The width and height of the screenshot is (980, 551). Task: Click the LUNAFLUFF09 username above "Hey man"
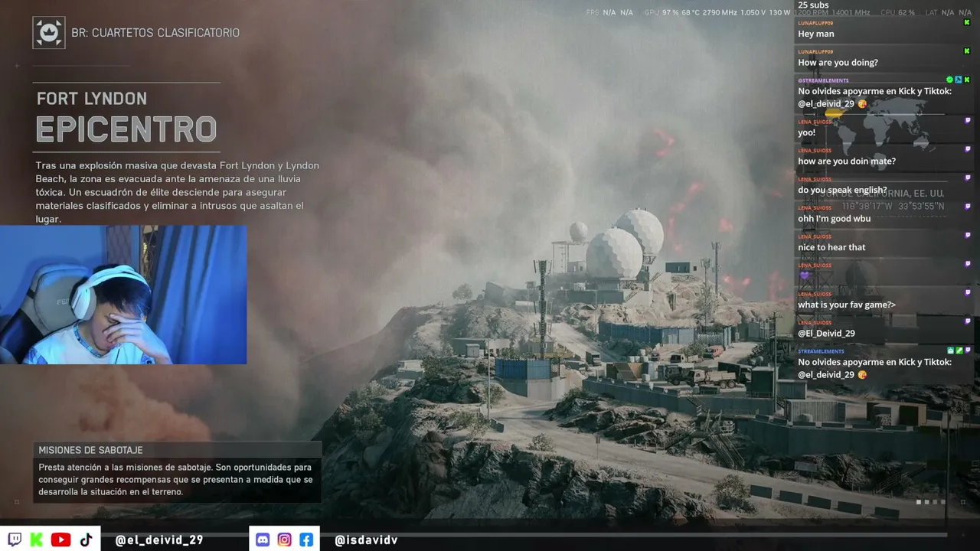(x=815, y=23)
